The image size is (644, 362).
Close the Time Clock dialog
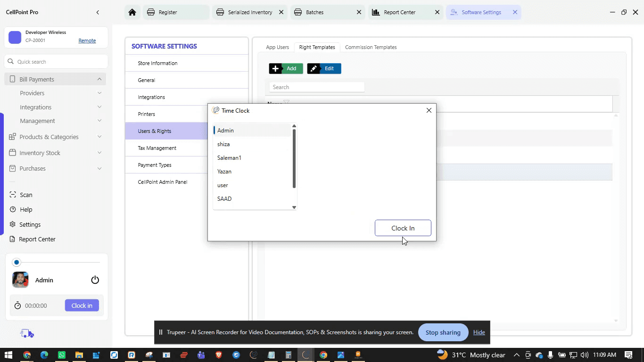pos(429,110)
